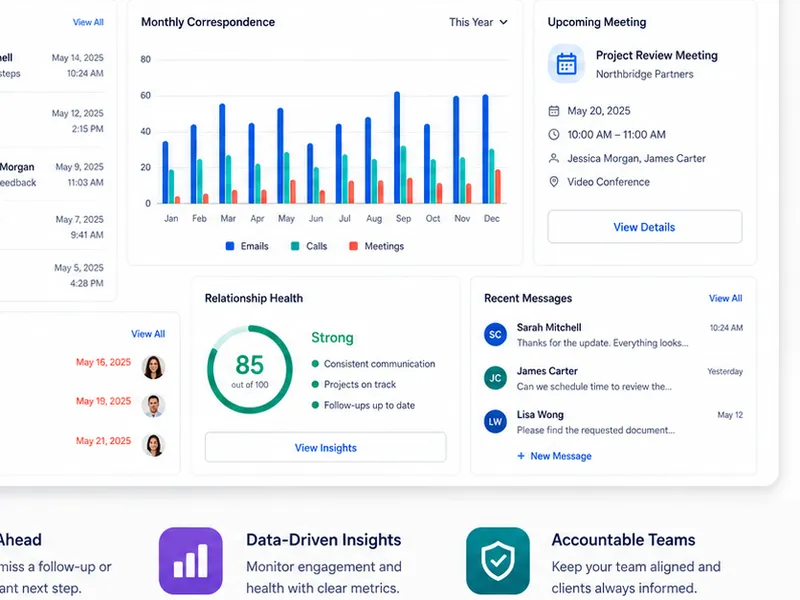Click the December Meetings bar in chart
800x600 pixels.
coord(498,187)
